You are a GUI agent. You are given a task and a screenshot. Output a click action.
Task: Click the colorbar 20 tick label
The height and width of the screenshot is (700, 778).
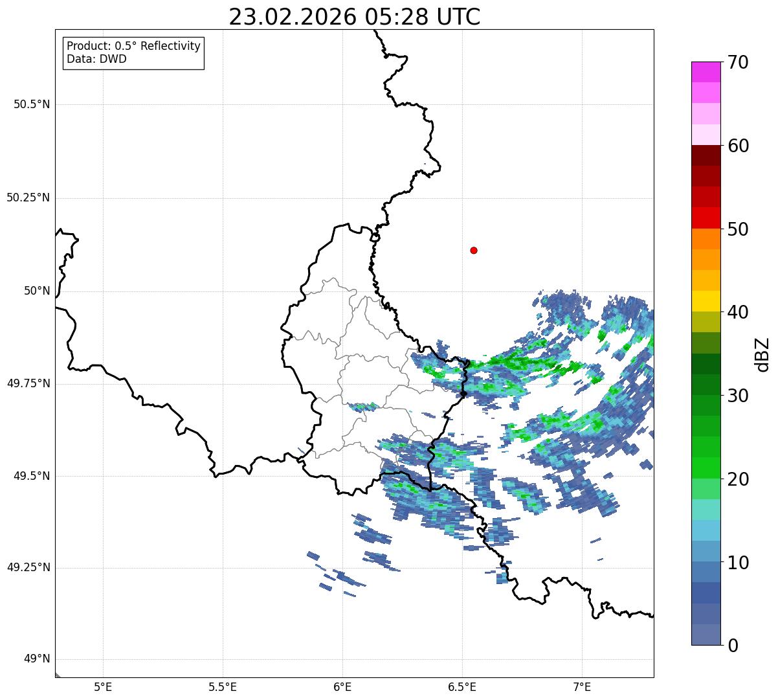click(x=738, y=479)
